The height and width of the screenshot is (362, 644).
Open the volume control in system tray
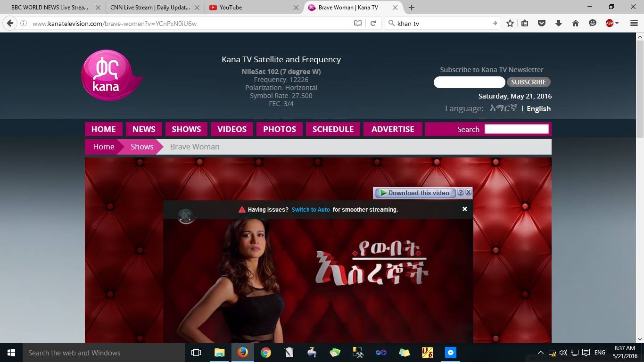[x=563, y=353]
